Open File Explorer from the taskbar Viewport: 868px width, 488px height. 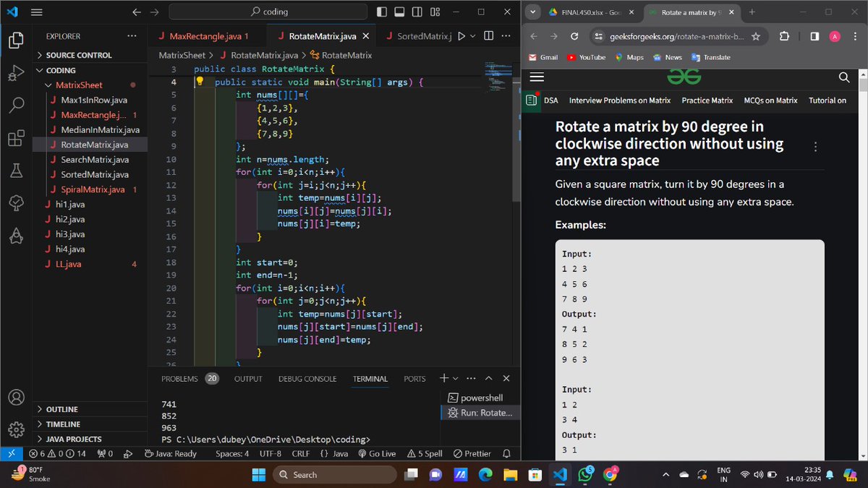pyautogui.click(x=511, y=474)
